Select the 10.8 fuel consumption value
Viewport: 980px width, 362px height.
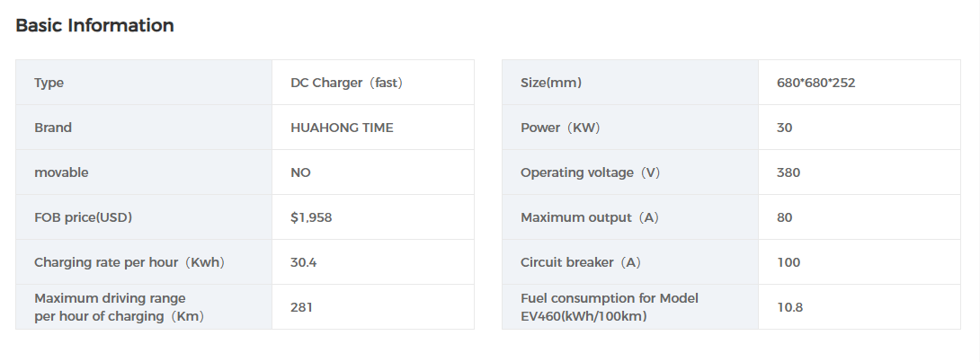click(789, 307)
